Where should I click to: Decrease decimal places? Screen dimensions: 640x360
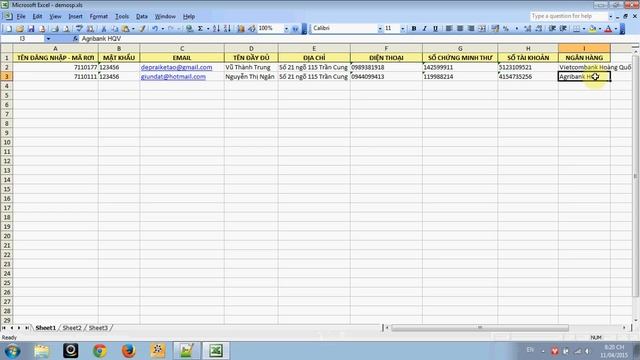[539, 29]
